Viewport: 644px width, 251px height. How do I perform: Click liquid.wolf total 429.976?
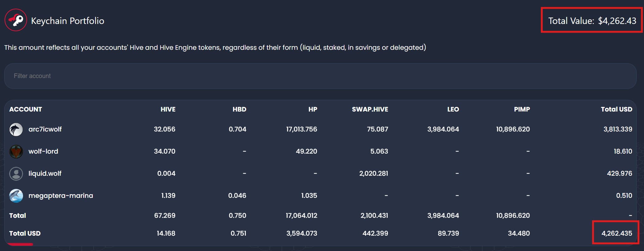[x=619, y=174]
